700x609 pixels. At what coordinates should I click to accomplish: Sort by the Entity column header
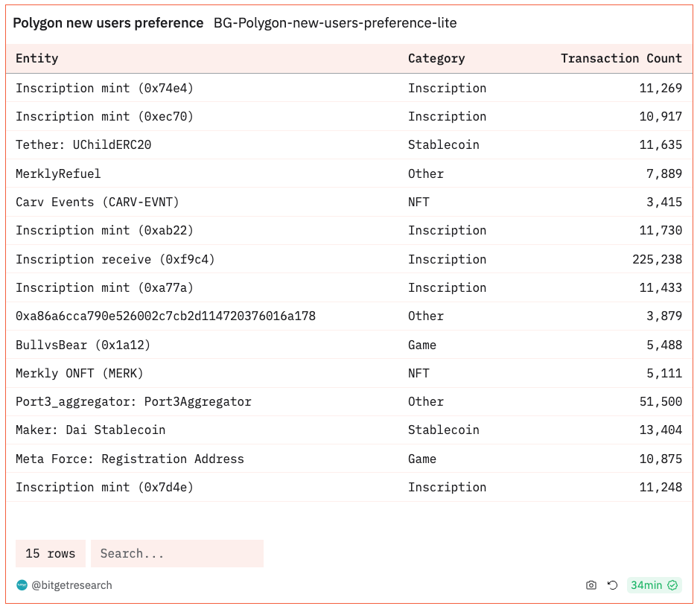point(37,59)
